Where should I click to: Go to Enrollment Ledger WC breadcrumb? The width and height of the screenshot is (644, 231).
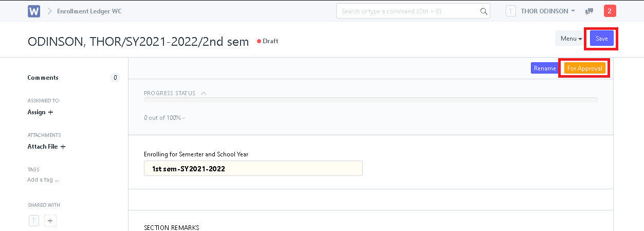tap(89, 11)
